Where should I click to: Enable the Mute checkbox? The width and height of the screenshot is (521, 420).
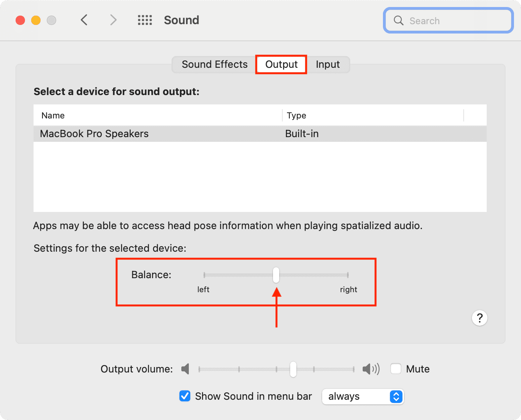(x=396, y=369)
